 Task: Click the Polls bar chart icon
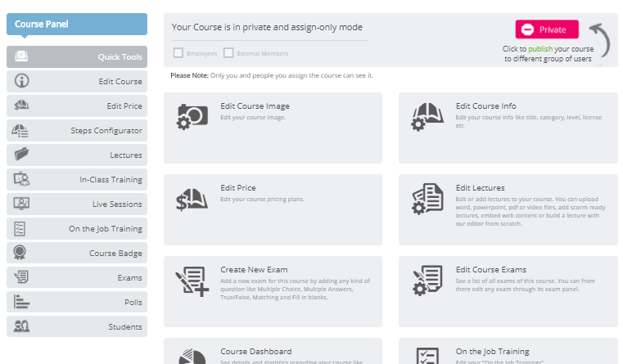pos(21,302)
